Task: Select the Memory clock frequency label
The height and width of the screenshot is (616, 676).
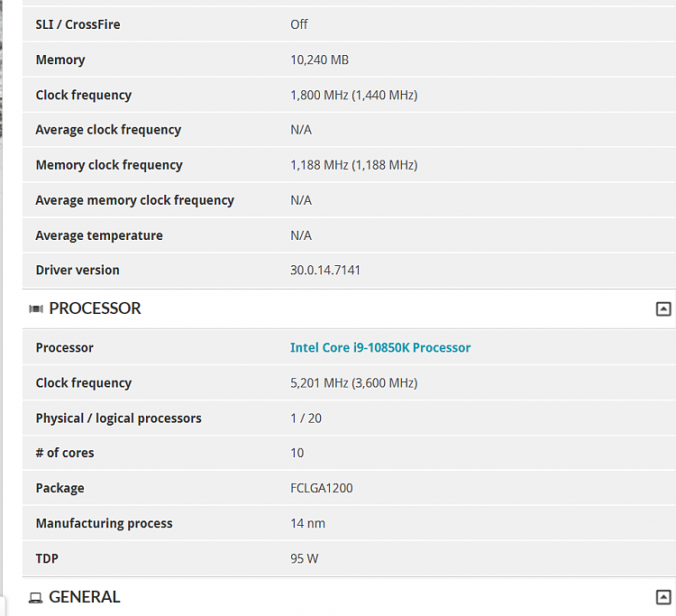Action: (109, 165)
